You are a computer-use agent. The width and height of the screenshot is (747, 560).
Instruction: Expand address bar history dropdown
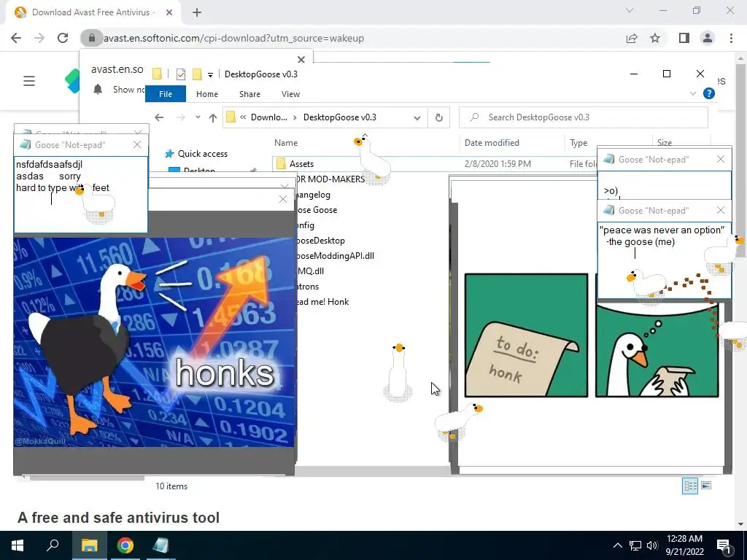(417, 117)
